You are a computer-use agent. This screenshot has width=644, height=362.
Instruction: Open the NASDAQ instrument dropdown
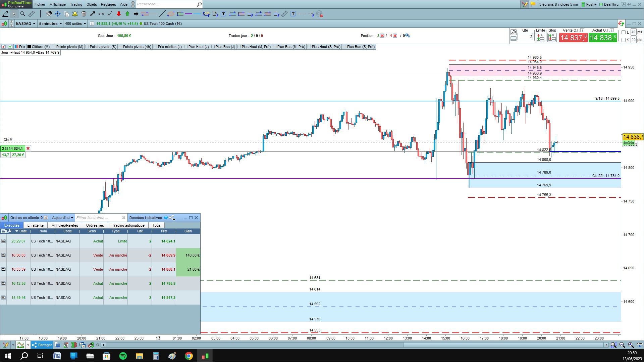pos(26,24)
